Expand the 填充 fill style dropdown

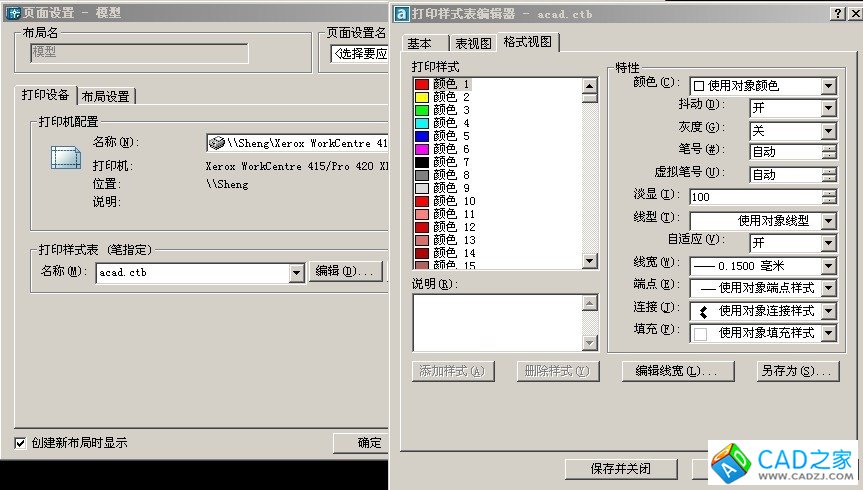click(828, 333)
